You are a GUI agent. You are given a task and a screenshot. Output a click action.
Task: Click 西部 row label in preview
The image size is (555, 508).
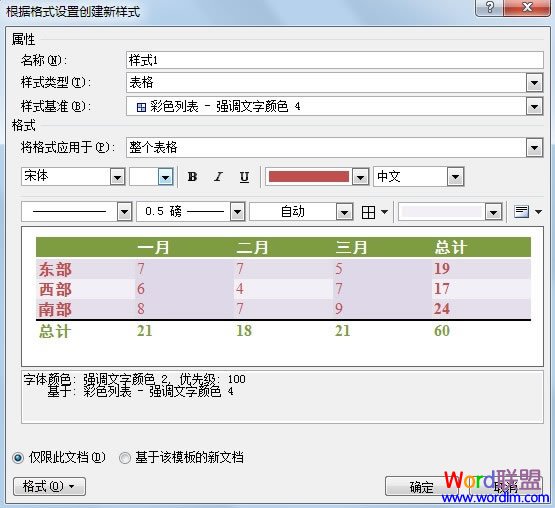coord(55,289)
